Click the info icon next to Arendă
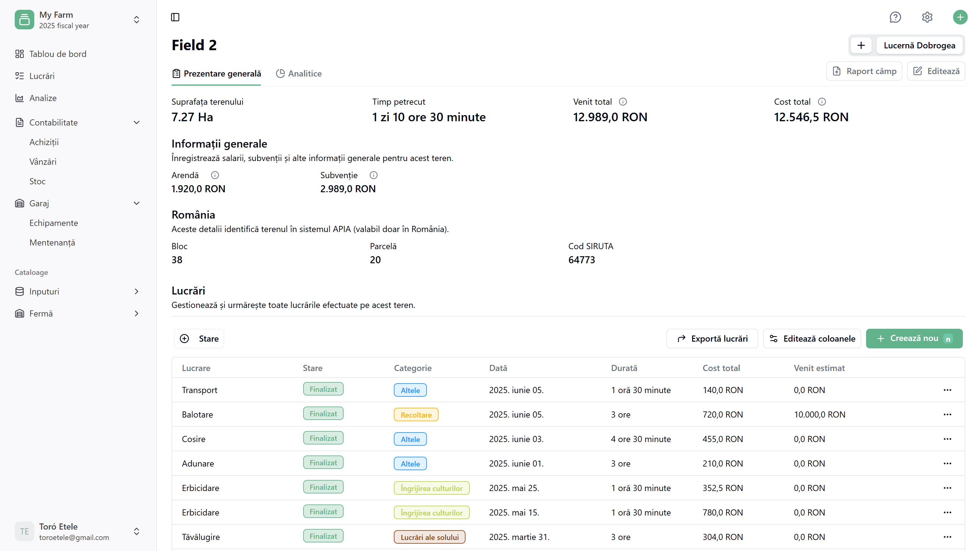 click(x=215, y=175)
